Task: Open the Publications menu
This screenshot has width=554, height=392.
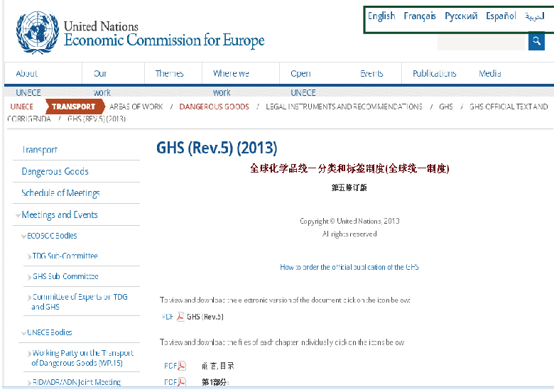Action: (434, 74)
